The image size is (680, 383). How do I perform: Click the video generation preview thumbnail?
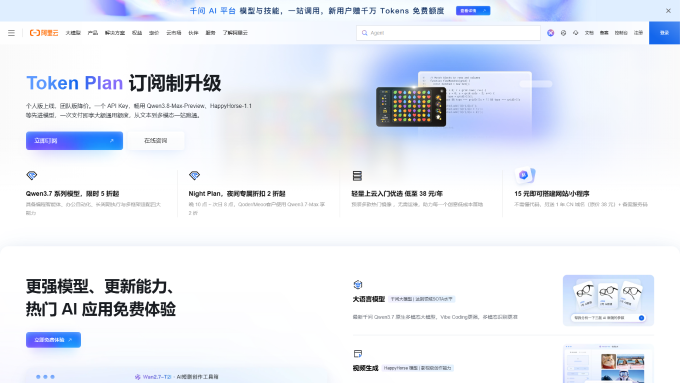click(x=608, y=363)
